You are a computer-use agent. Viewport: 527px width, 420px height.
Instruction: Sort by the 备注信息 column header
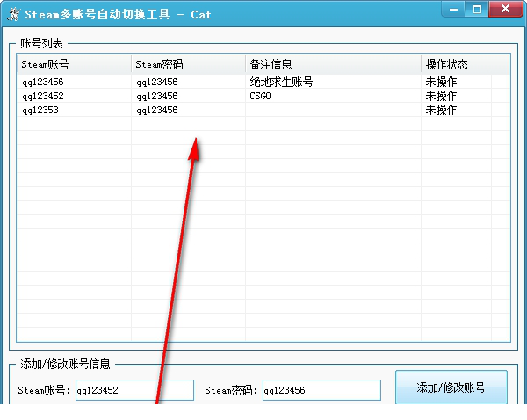pos(333,64)
